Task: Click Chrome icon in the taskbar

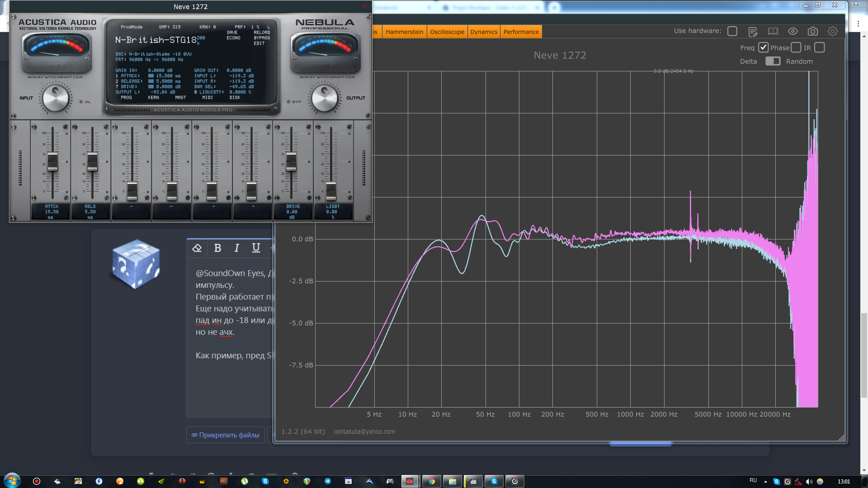Action: point(431,481)
